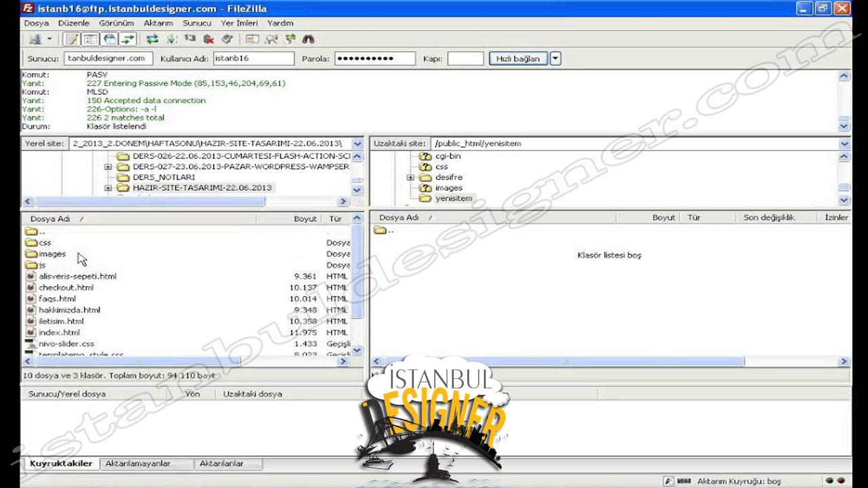Expand the desifre remote folder node
Image resolution: width=868 pixels, height=488 pixels.
pyautogui.click(x=410, y=178)
